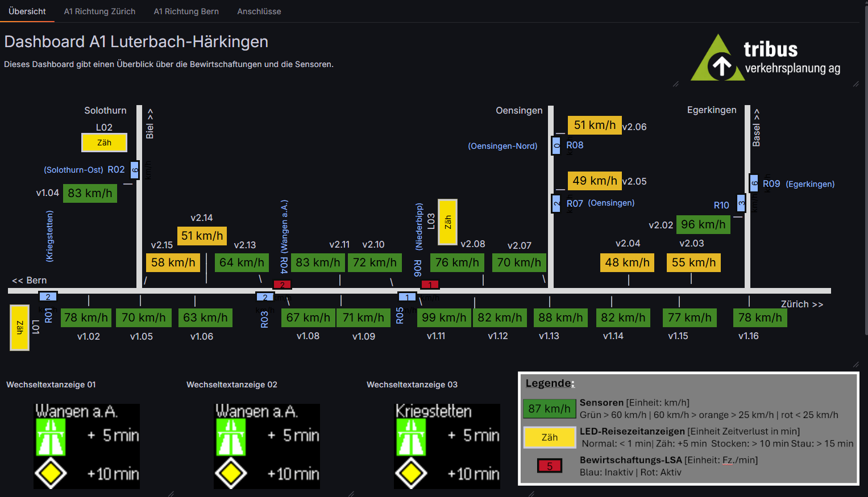The height and width of the screenshot is (497, 868).
Task: Switch to the A1 Richtung Zürich tab
Action: [99, 11]
